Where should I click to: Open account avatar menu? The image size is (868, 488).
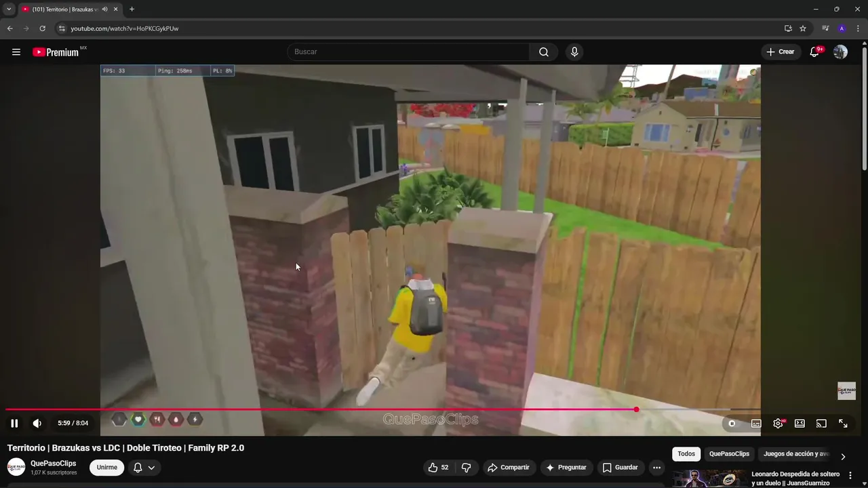(x=840, y=52)
